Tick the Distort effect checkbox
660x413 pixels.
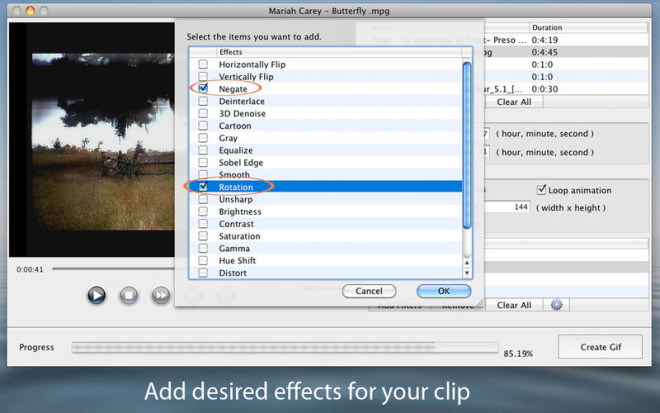pos(203,272)
